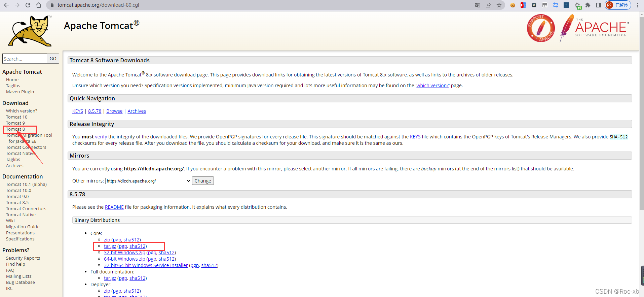Open the 'which version?' link in intro
The height and width of the screenshot is (297, 644).
[x=432, y=86]
